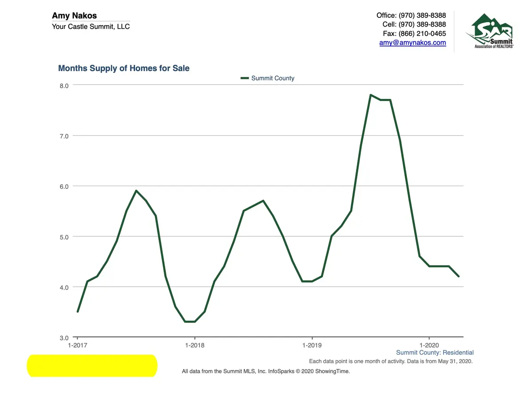
Task: Click the 6.0 y-axis label
Action: pos(64,187)
